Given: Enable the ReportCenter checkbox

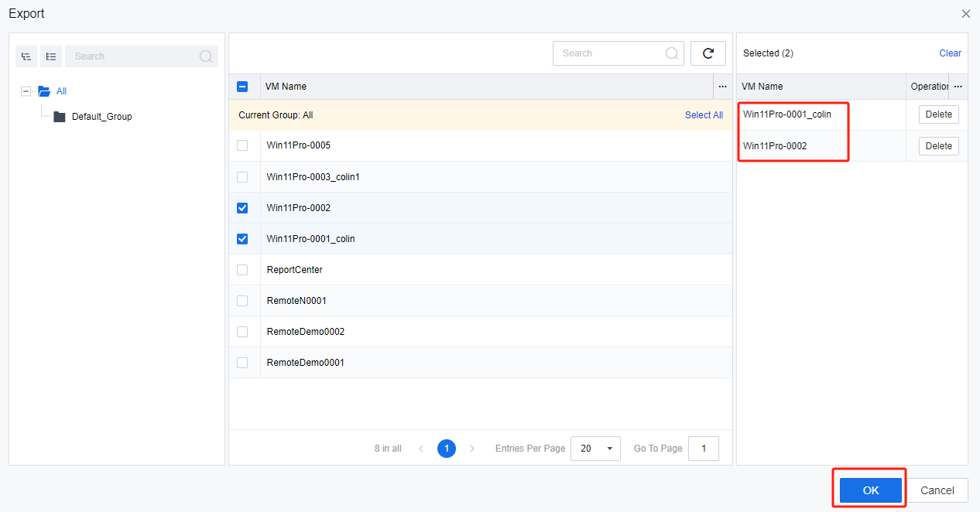Looking at the screenshot, I should [242, 270].
